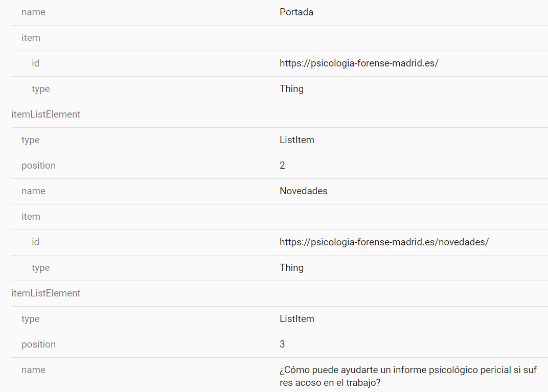The width and height of the screenshot is (548, 392).
Task: Select the psicologia-forense-madrid.es root URL
Action: pyautogui.click(x=359, y=63)
